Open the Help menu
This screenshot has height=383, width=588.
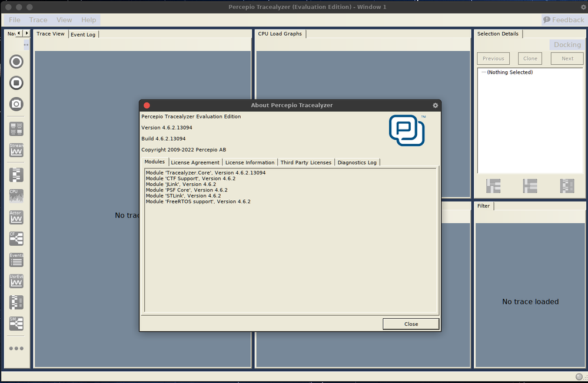pos(88,20)
